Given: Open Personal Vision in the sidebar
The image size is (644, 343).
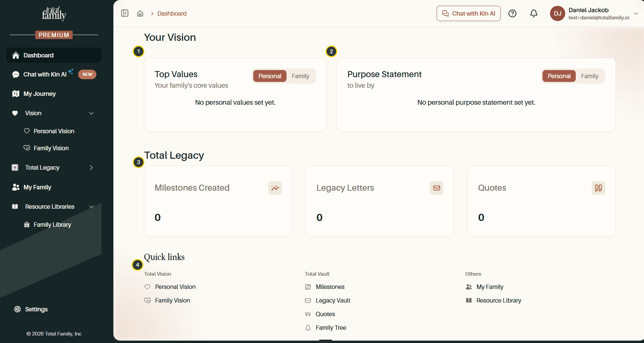Looking at the screenshot, I should click(x=54, y=131).
